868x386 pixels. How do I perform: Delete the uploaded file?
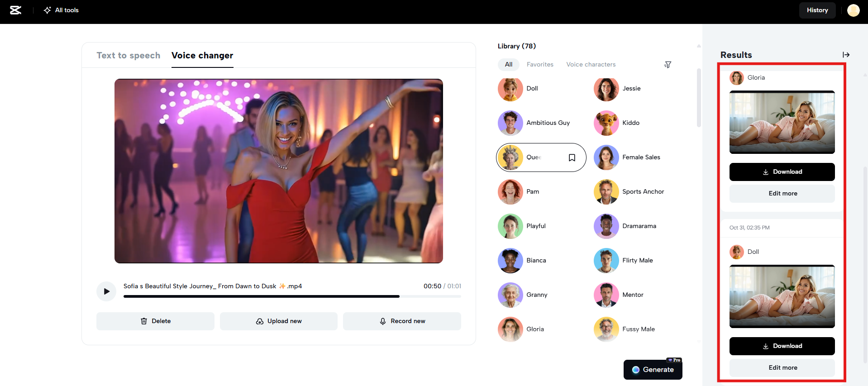[x=155, y=321]
